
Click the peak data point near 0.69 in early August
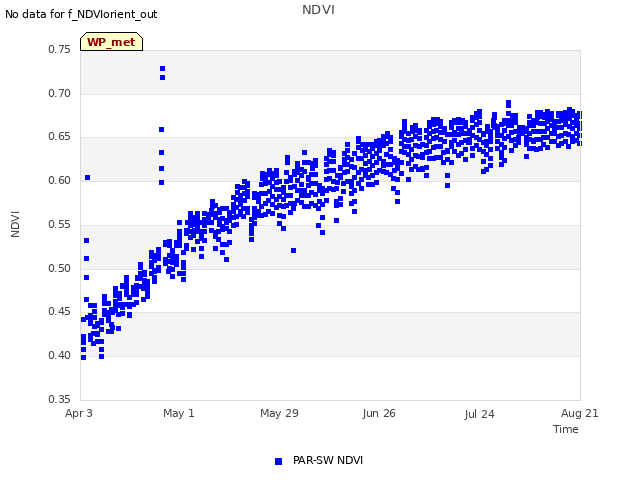pos(508,104)
